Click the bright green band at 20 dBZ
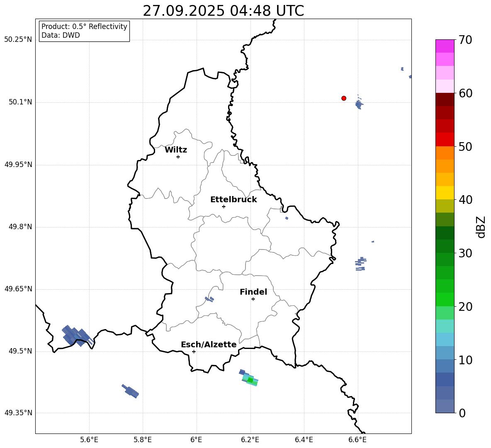Viewport: 491px width, 448px height. (x=445, y=299)
